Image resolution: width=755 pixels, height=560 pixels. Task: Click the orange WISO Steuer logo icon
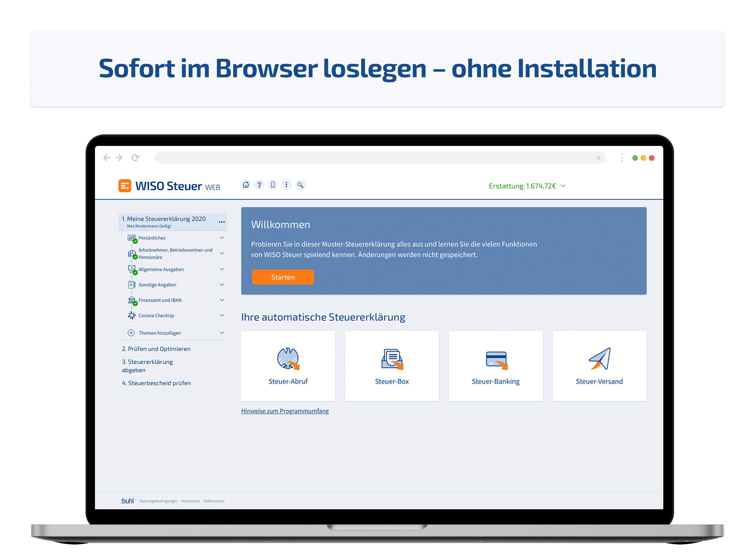[x=125, y=186]
